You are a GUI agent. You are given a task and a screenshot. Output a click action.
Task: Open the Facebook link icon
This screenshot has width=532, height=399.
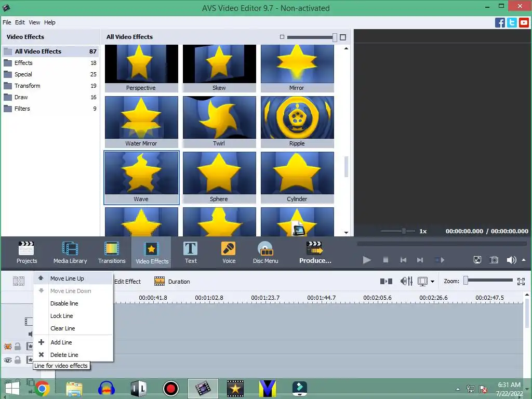point(500,22)
